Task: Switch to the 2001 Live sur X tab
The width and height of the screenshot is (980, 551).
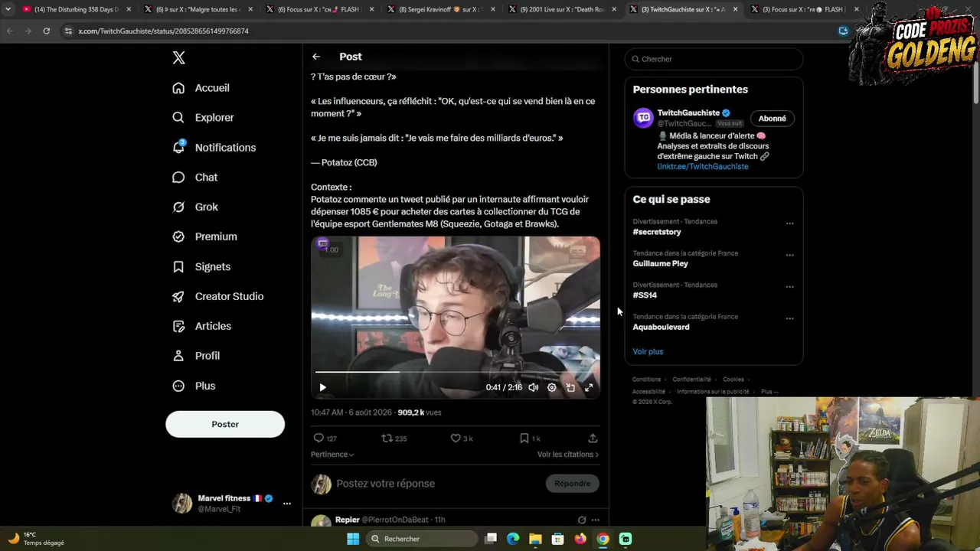Action: 563,9
